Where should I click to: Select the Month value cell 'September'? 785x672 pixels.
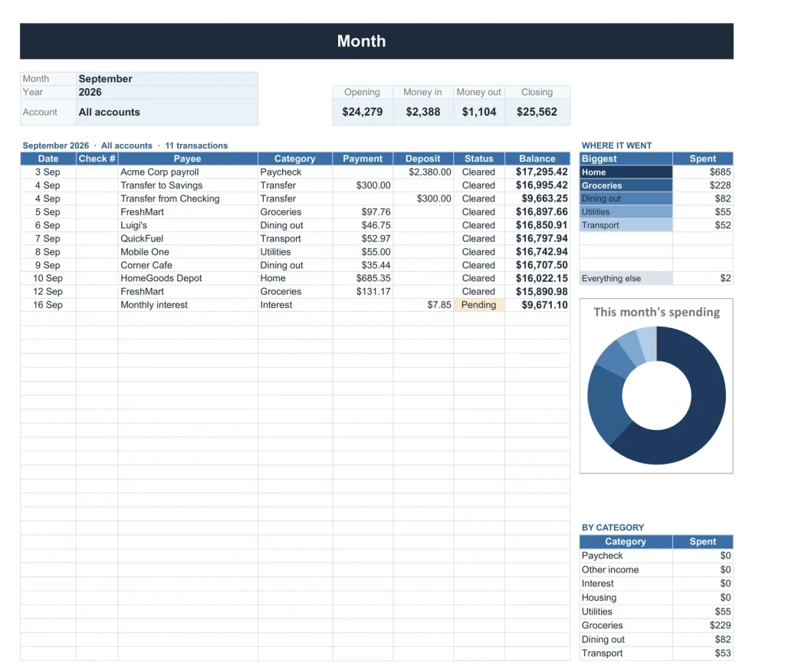tap(167, 79)
